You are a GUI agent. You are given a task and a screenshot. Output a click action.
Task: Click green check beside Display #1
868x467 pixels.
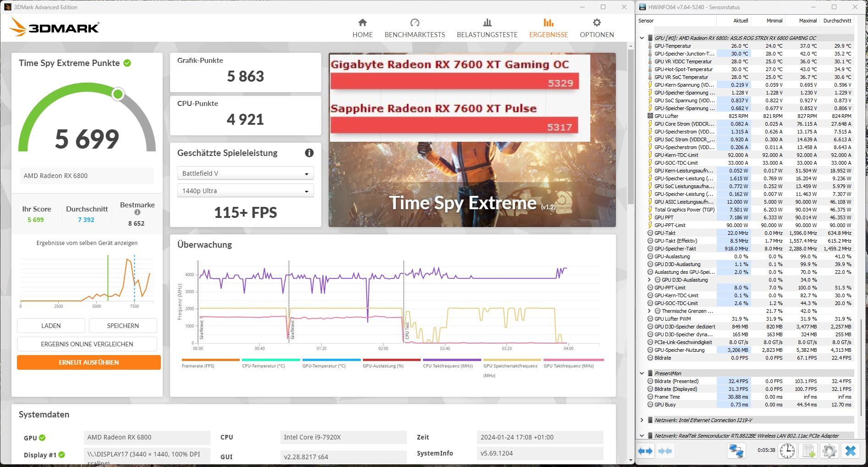pos(61,455)
